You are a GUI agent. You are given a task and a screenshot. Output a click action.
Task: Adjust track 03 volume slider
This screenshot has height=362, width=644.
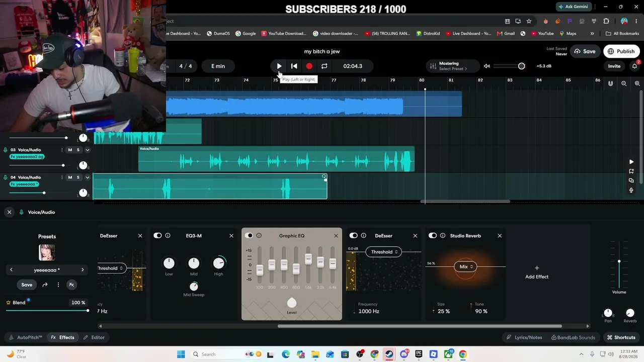[x=63, y=165]
